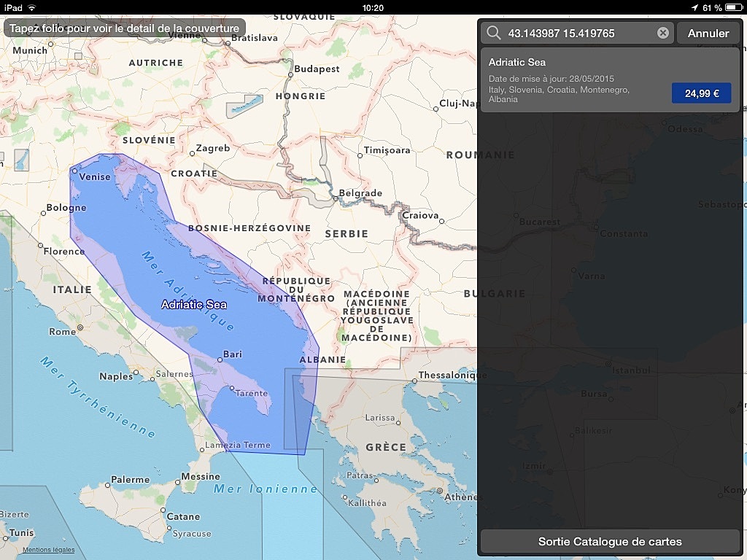747x560 pixels.
Task: Tap the Annuler button
Action: tap(708, 33)
